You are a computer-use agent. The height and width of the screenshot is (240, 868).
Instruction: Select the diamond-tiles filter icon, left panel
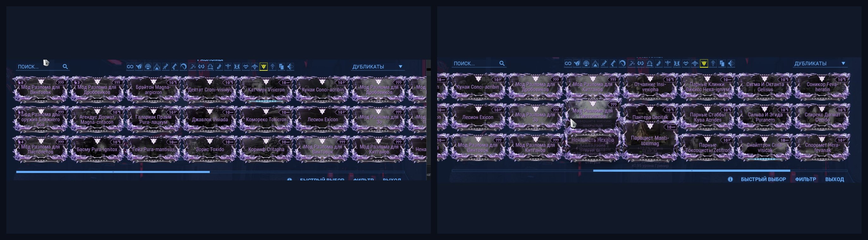290,67
